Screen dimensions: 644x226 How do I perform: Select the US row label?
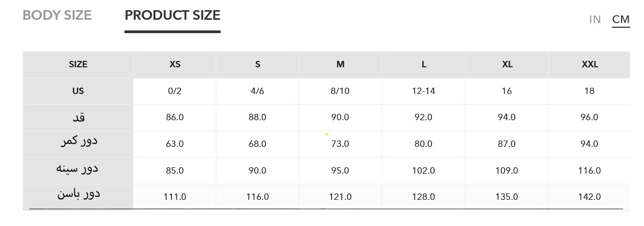click(x=78, y=91)
